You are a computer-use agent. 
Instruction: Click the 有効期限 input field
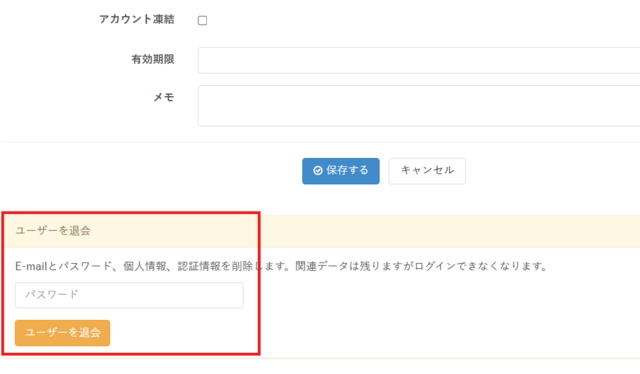pyautogui.click(x=419, y=60)
